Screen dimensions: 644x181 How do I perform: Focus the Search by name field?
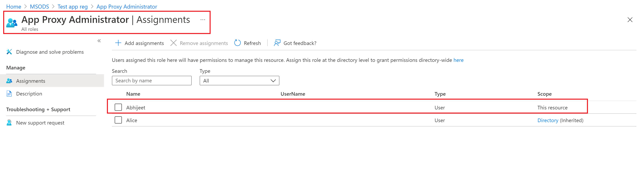pos(152,81)
